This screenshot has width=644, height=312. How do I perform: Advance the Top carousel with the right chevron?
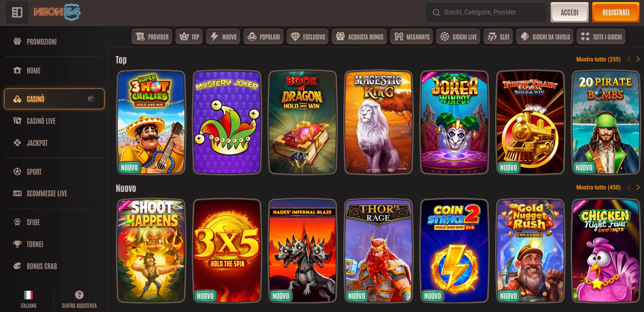pos(638,59)
